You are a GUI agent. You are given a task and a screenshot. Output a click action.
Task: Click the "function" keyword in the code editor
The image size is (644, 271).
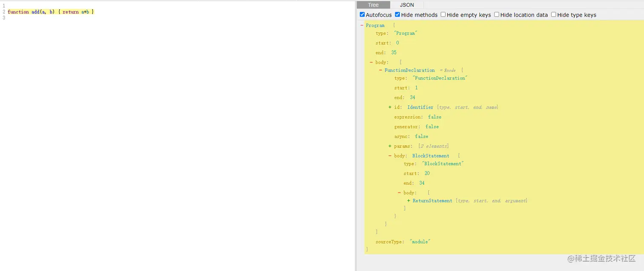click(18, 12)
